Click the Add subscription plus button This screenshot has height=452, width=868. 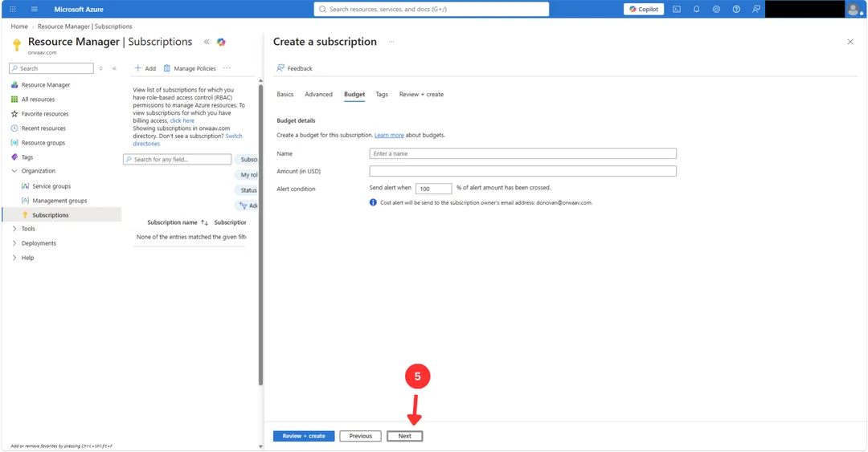pyautogui.click(x=145, y=68)
